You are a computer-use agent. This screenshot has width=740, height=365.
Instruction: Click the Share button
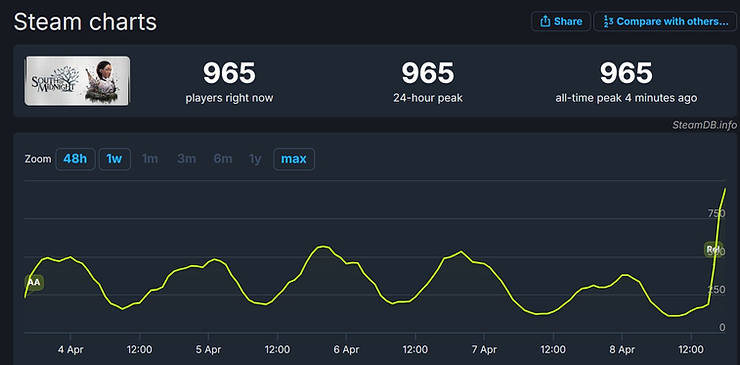click(561, 21)
